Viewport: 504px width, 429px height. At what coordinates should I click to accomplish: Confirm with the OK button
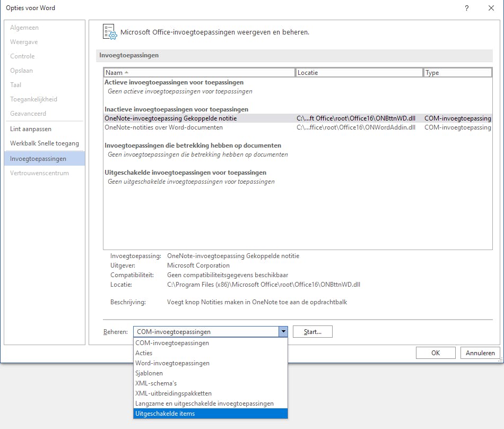pos(436,353)
